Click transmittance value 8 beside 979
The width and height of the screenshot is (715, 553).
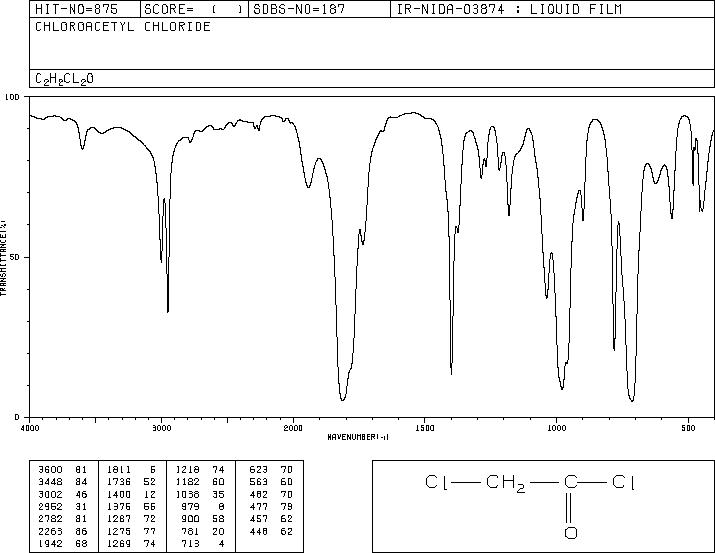point(222,507)
